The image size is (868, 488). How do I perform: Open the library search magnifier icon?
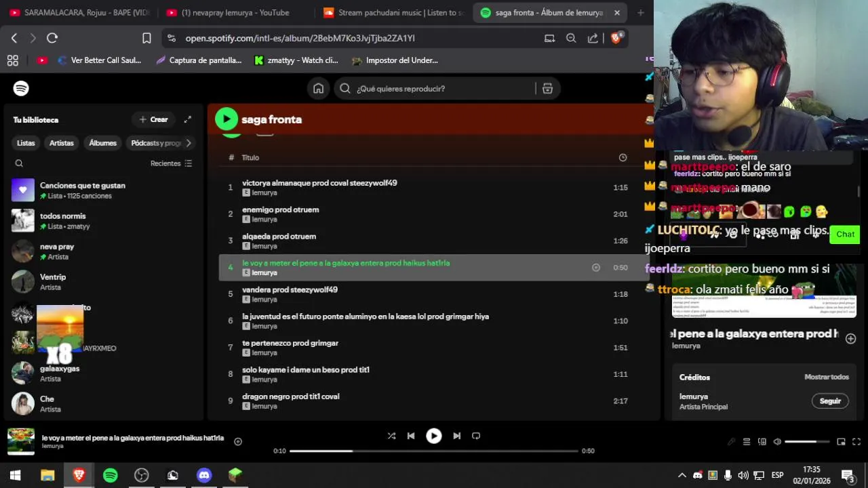[19, 163]
